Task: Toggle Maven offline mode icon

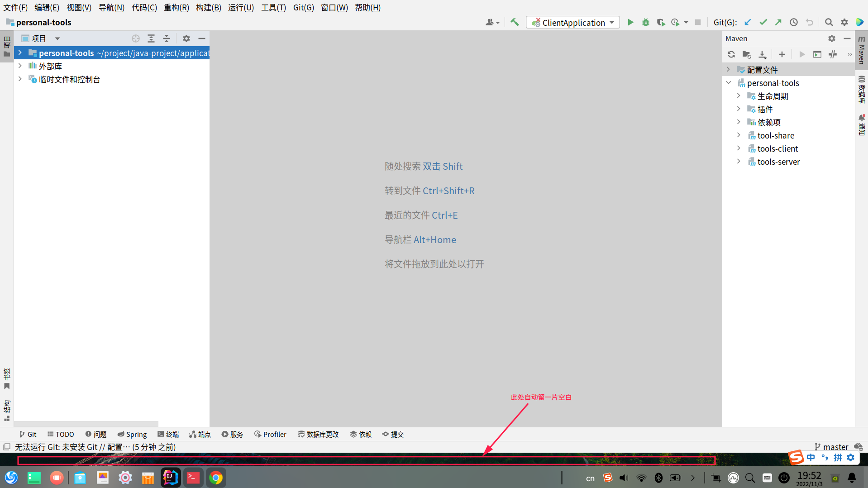Action: 833,54
